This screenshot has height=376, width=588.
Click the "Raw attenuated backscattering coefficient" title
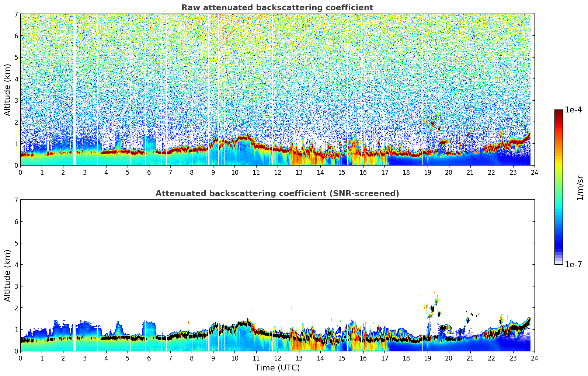tap(277, 8)
